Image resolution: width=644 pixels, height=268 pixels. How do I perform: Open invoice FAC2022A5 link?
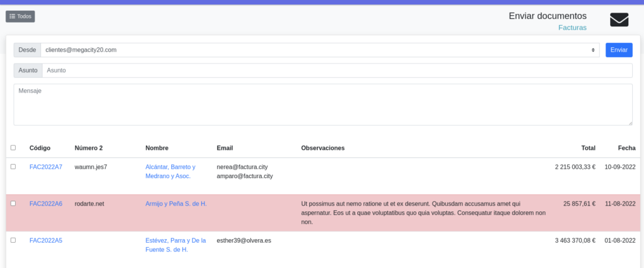(x=46, y=240)
